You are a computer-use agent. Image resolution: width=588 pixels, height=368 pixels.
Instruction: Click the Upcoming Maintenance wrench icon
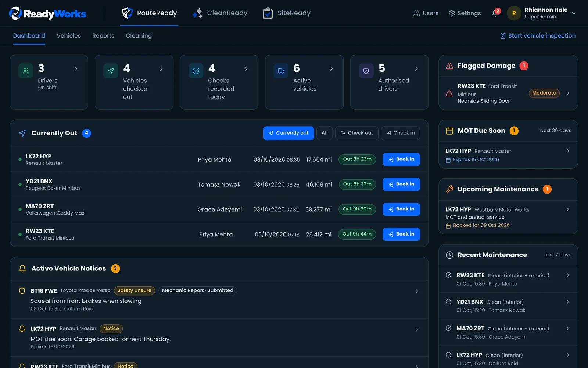pyautogui.click(x=449, y=189)
